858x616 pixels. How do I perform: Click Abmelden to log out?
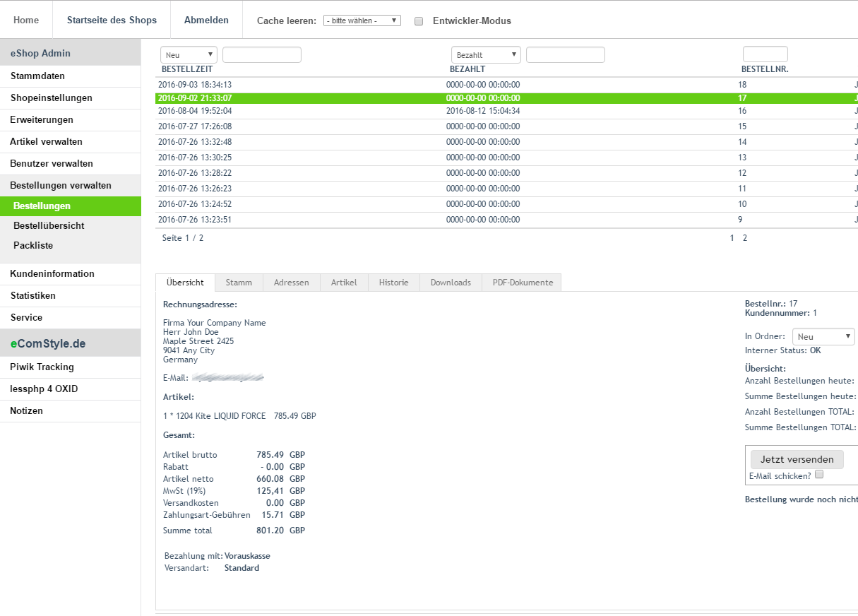coord(206,20)
